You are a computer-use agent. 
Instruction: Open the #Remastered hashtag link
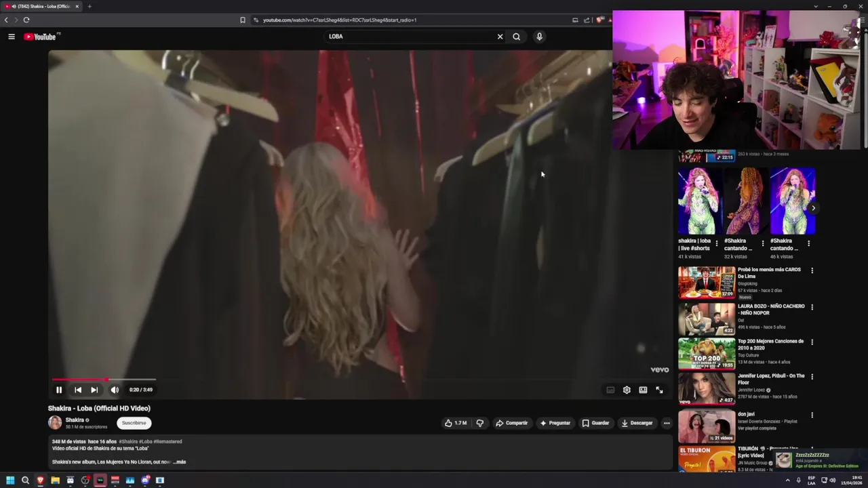[168, 441]
